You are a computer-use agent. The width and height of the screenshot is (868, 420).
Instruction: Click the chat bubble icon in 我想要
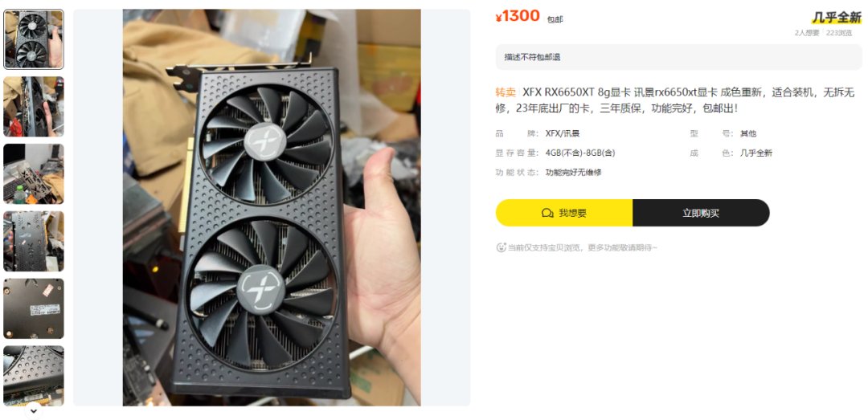(547, 213)
